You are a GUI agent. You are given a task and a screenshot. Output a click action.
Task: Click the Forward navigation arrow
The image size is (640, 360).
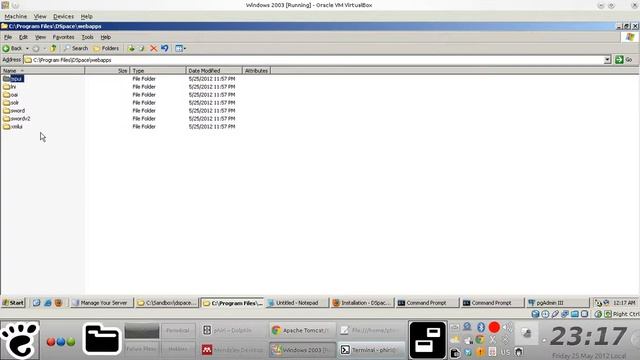(36, 48)
